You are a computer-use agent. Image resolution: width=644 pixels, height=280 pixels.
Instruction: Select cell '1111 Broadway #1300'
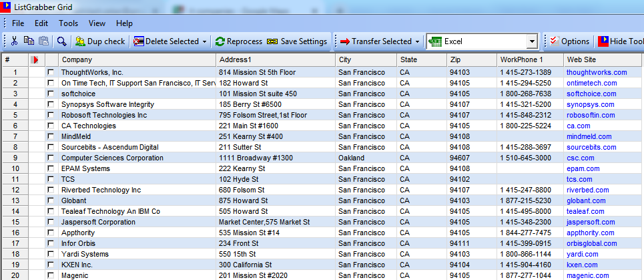[x=276, y=158]
